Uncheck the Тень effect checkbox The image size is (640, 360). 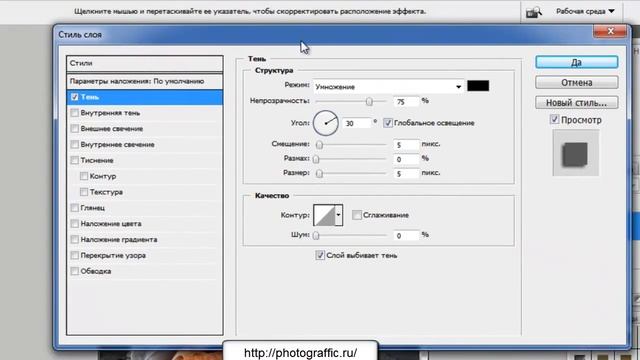[x=74, y=97]
